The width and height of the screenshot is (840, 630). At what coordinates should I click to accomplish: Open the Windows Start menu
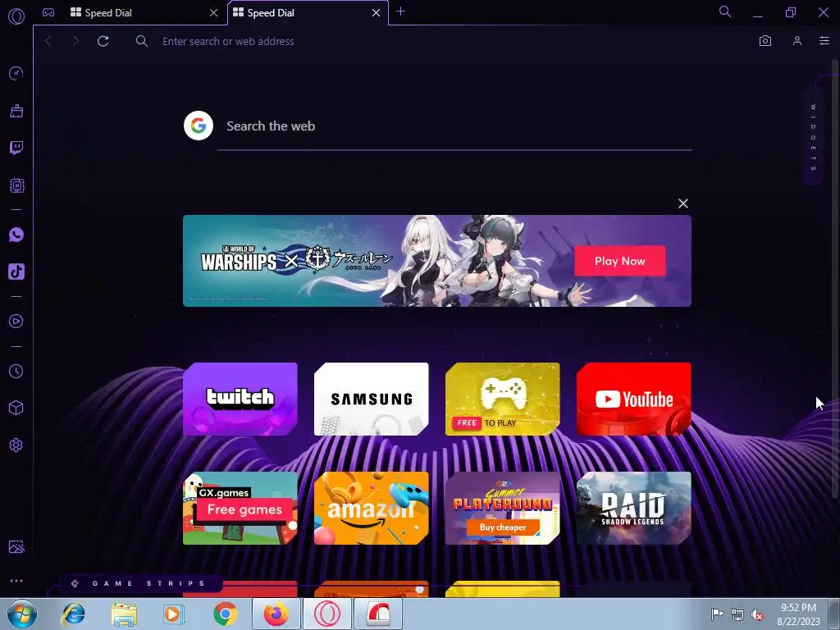click(x=22, y=614)
